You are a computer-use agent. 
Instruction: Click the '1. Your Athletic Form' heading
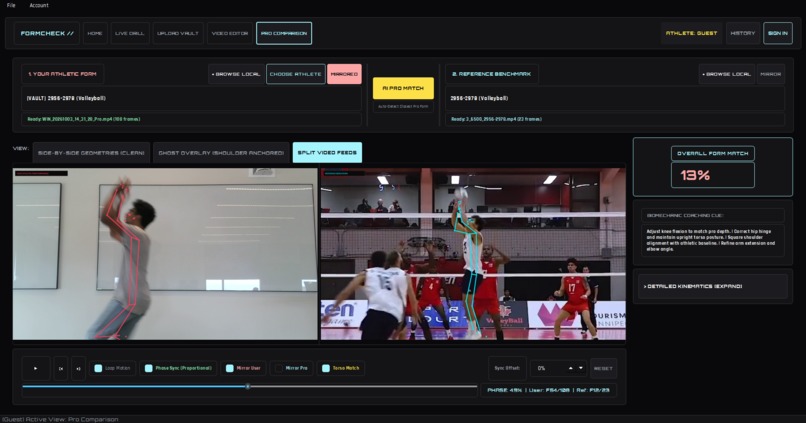tap(62, 74)
